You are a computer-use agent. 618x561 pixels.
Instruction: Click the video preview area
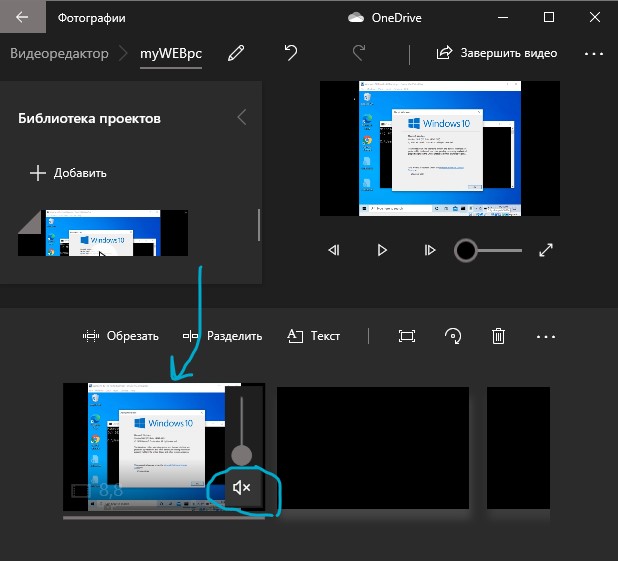point(440,148)
